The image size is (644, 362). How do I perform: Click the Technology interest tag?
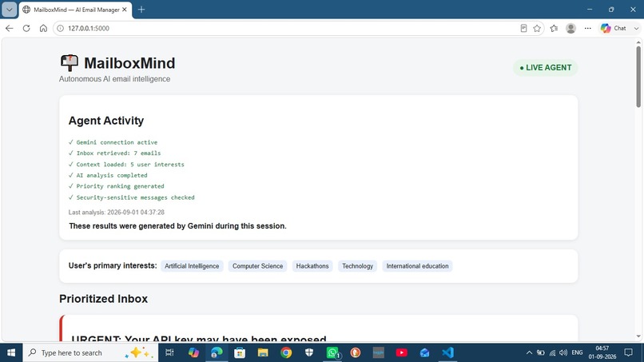[x=357, y=266]
